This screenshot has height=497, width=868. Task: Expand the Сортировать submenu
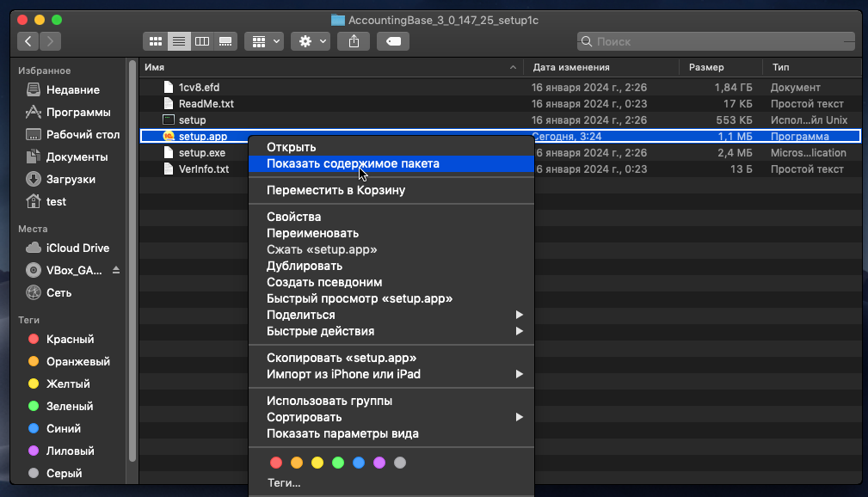point(391,417)
